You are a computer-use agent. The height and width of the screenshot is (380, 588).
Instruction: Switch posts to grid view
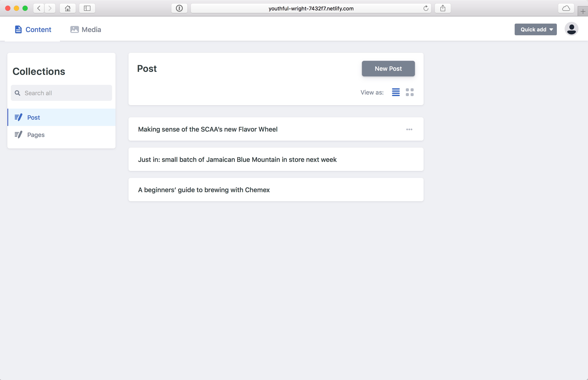tap(410, 92)
